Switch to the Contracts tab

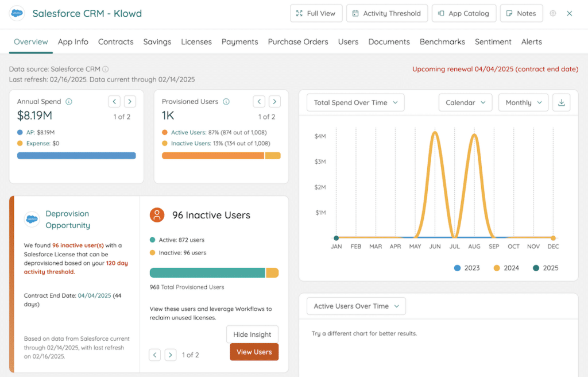(115, 41)
